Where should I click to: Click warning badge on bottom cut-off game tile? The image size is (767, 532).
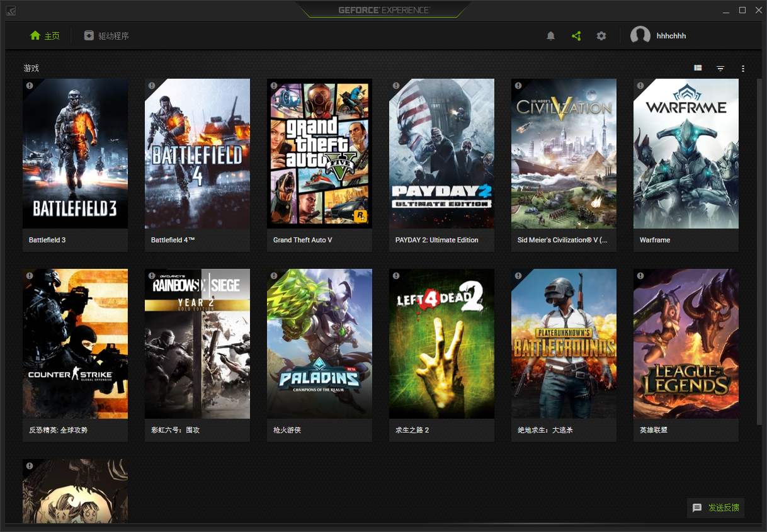[x=30, y=466]
